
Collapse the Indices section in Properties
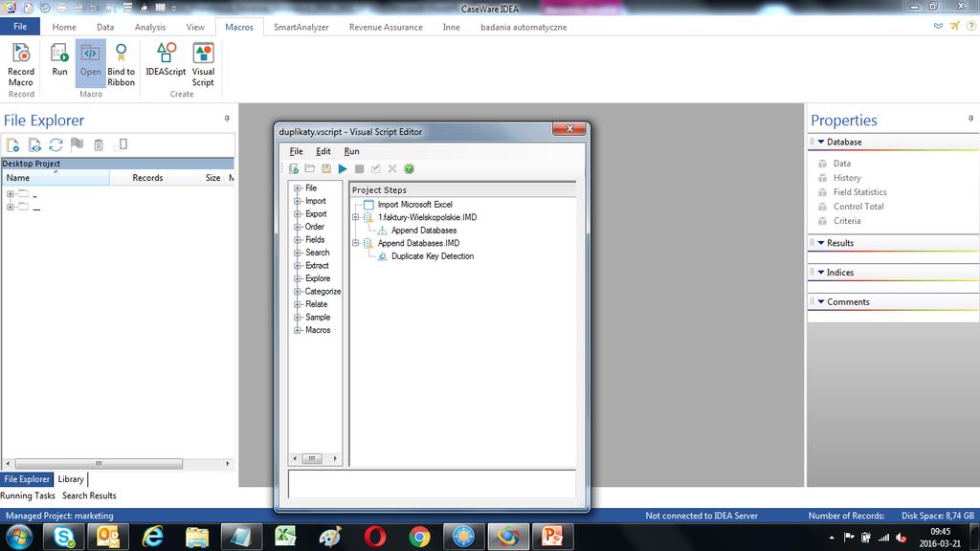[x=821, y=273]
